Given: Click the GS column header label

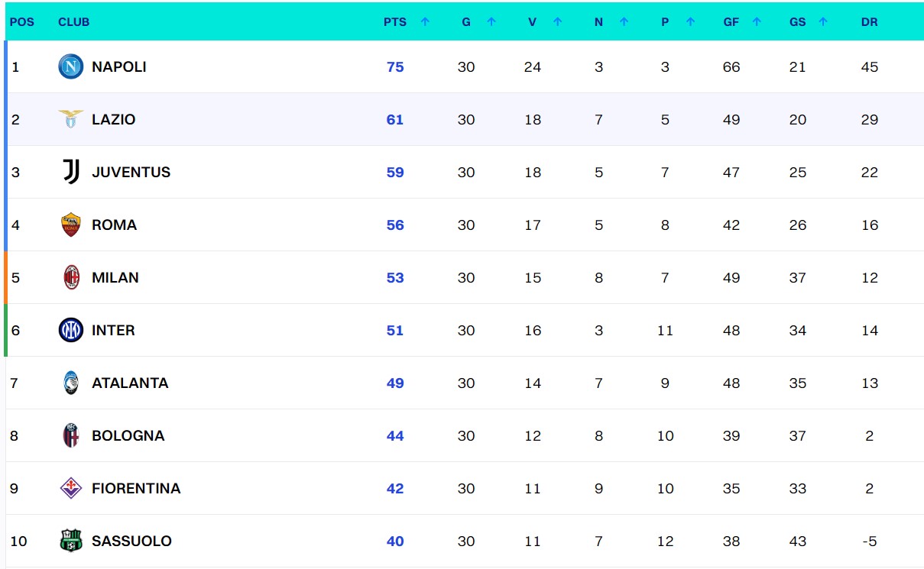Looking at the screenshot, I should tap(798, 22).
